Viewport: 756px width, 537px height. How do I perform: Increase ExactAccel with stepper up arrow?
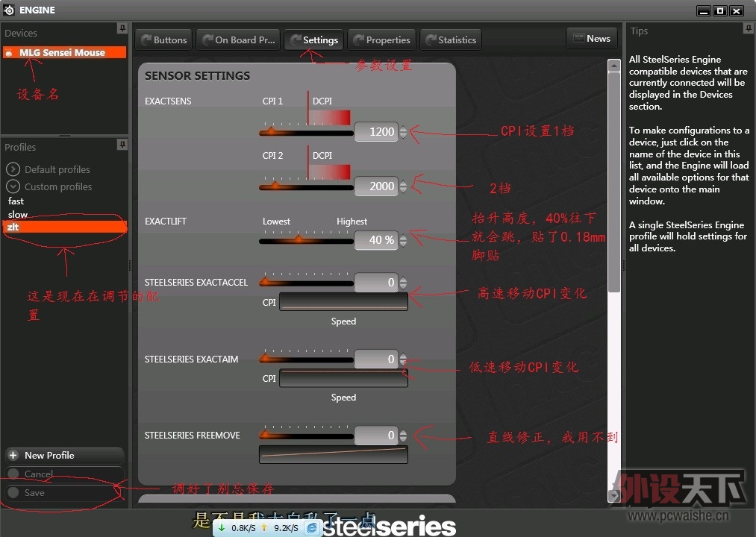(x=403, y=279)
